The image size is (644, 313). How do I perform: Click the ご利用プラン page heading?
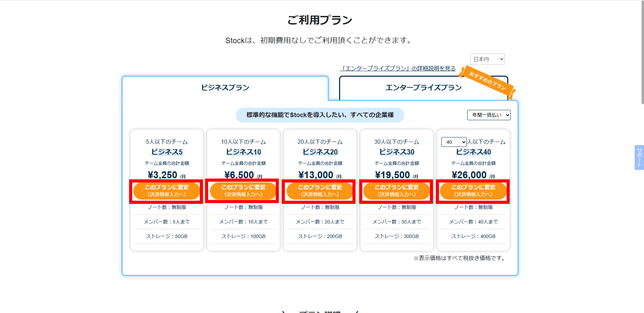[320, 20]
